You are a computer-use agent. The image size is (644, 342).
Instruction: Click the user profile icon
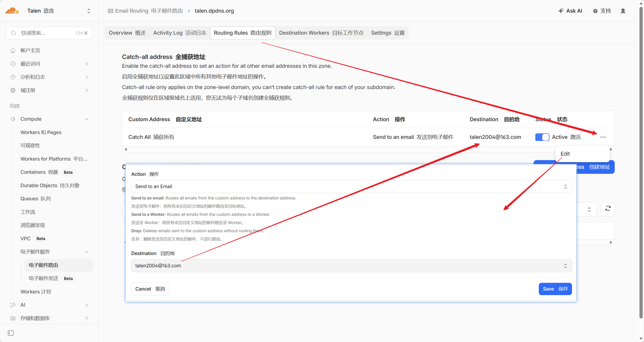click(x=623, y=11)
